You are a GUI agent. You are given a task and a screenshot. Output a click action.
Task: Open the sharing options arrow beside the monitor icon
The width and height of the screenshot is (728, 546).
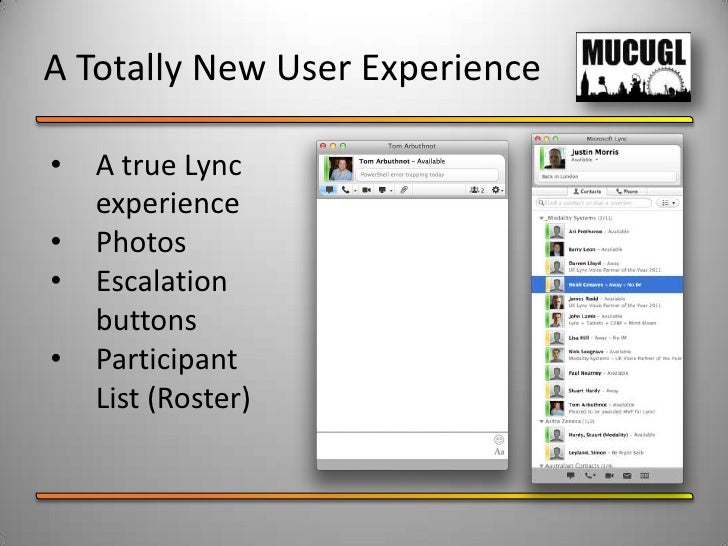(x=391, y=191)
